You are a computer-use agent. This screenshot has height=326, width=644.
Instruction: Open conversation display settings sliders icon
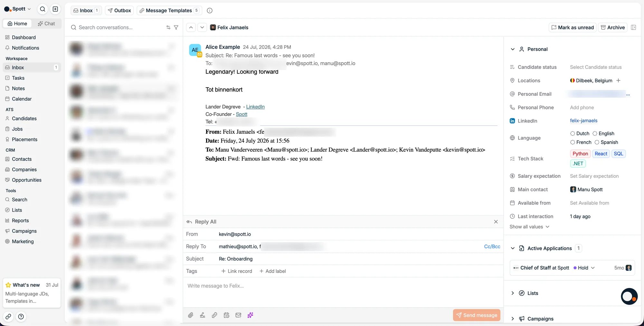(168, 27)
